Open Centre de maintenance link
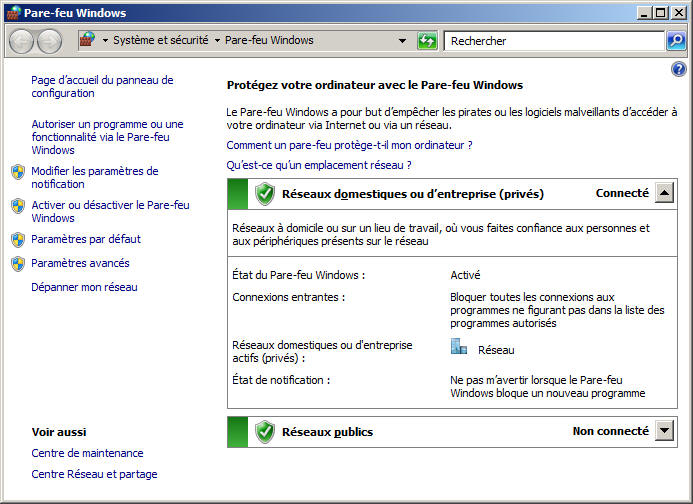Image resolution: width=693 pixels, height=504 pixels. [x=87, y=453]
